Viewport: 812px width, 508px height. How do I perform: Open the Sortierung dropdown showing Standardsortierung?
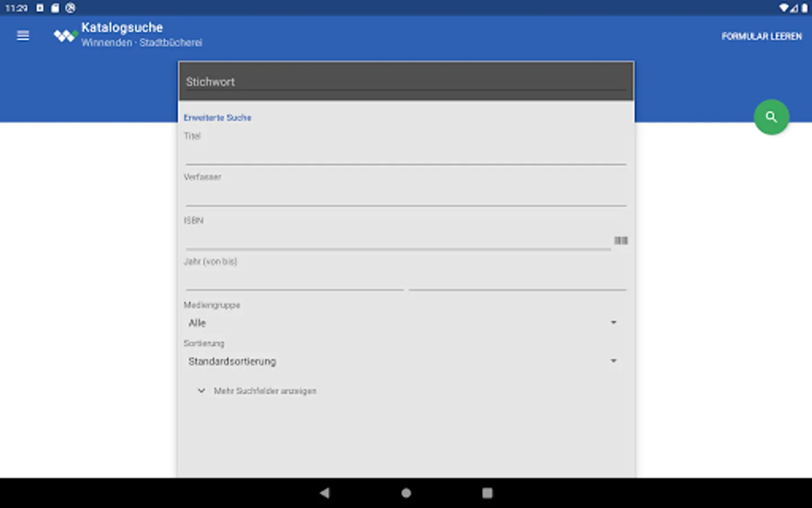(x=403, y=361)
